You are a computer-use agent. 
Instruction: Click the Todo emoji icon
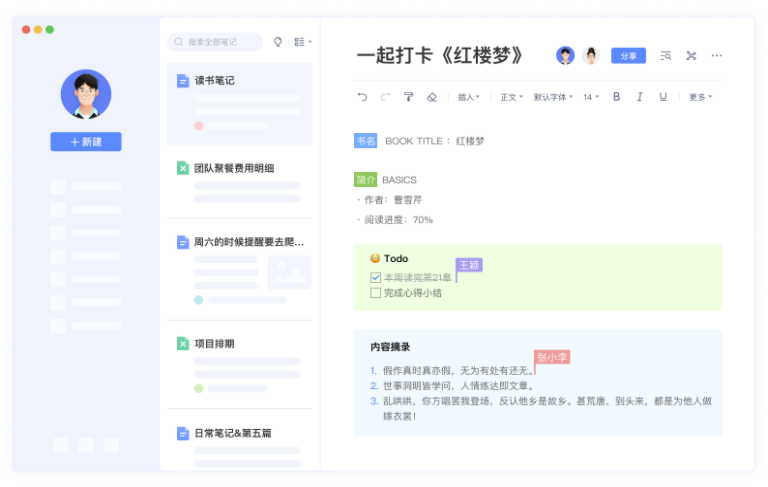coord(375,258)
